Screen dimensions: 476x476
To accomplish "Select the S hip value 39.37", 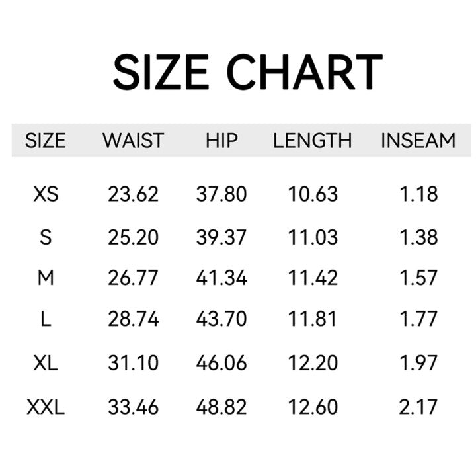I will click(221, 237).
